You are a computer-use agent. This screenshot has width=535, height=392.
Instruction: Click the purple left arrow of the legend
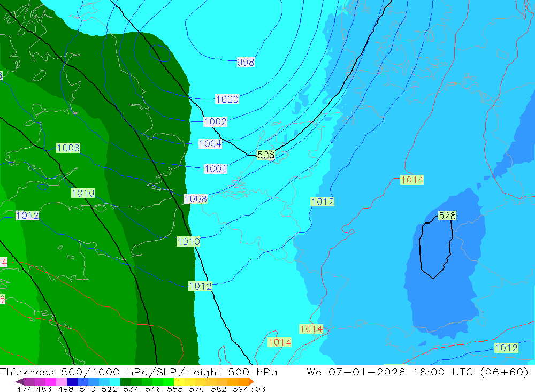pos(19,381)
